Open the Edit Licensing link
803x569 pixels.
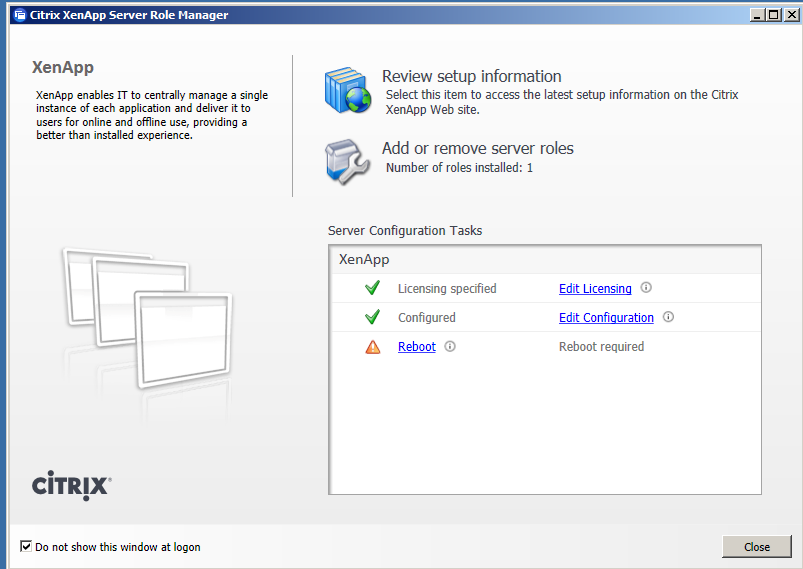pyautogui.click(x=595, y=288)
